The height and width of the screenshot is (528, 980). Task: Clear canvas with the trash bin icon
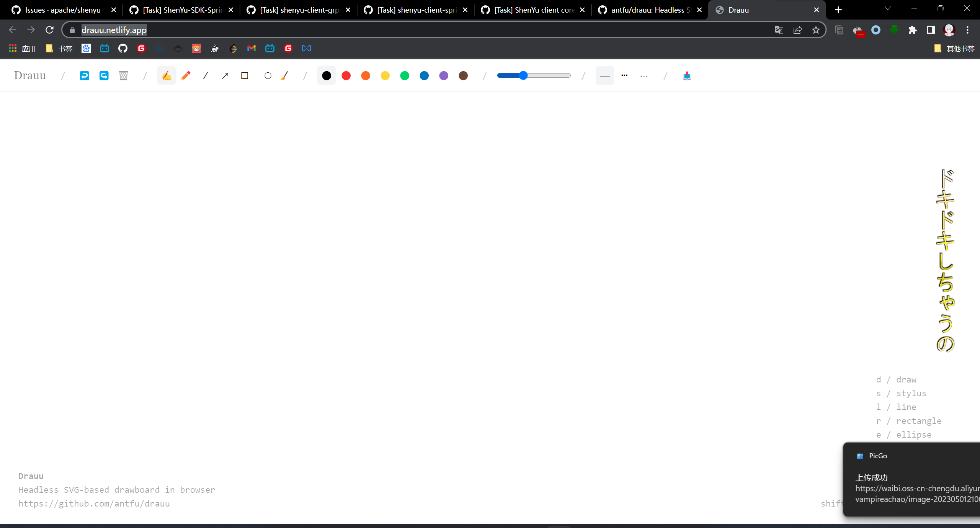pos(123,75)
